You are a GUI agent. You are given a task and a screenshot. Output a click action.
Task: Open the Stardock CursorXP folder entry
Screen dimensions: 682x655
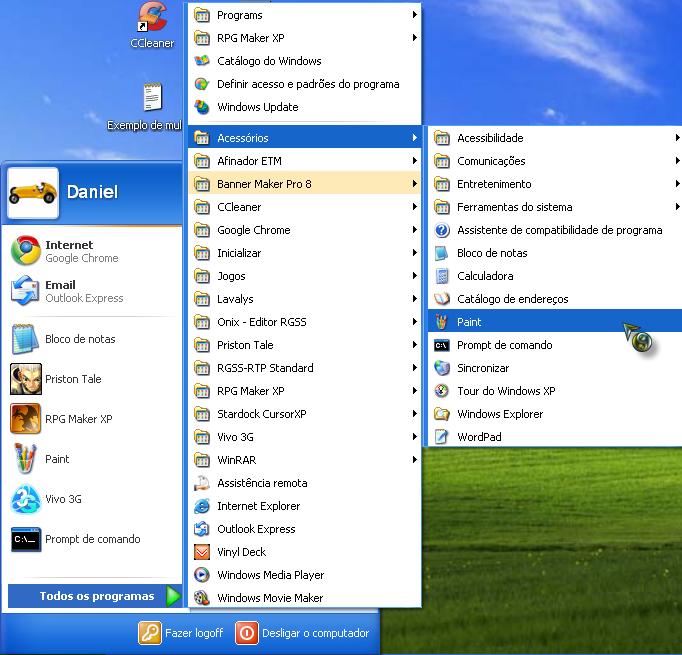(305, 414)
